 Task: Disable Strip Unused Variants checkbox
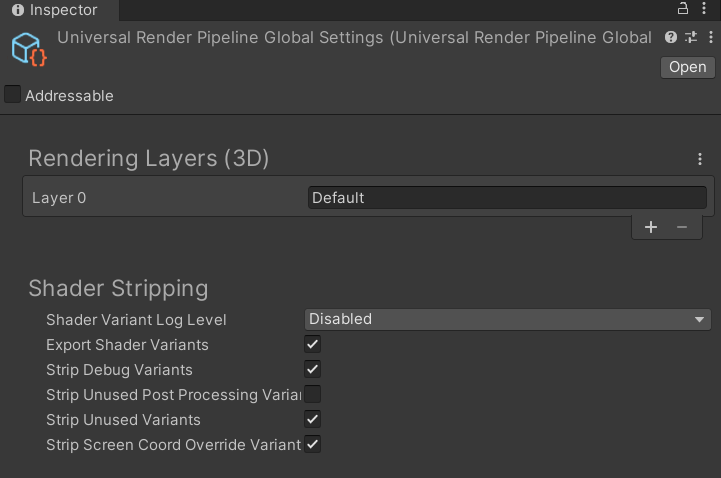[313, 420]
